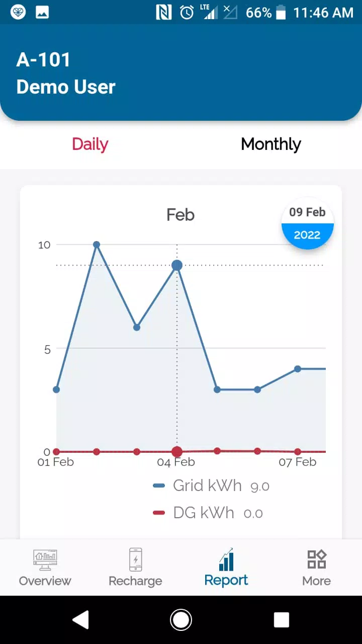The image size is (362, 644).
Task: Toggle the Grid kWh legend series
Action: pos(207,486)
